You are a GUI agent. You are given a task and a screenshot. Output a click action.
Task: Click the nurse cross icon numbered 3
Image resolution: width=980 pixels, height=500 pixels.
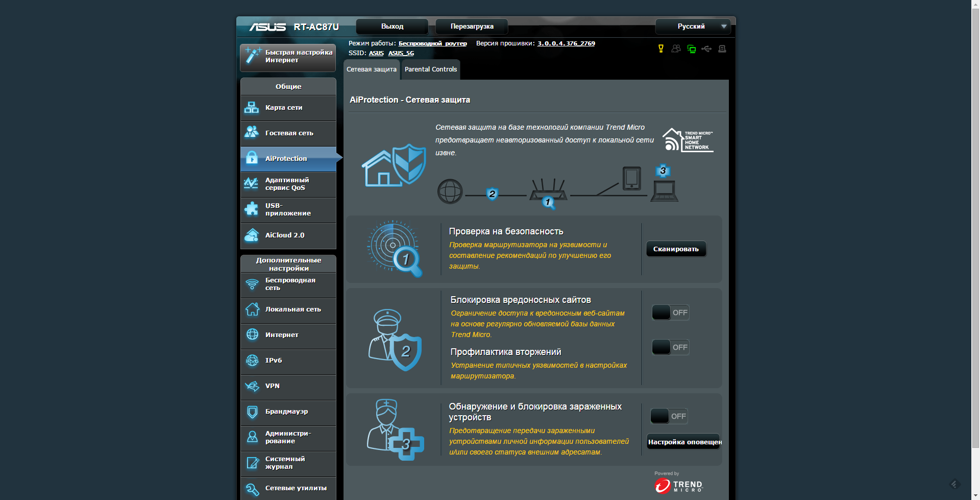coord(396,429)
